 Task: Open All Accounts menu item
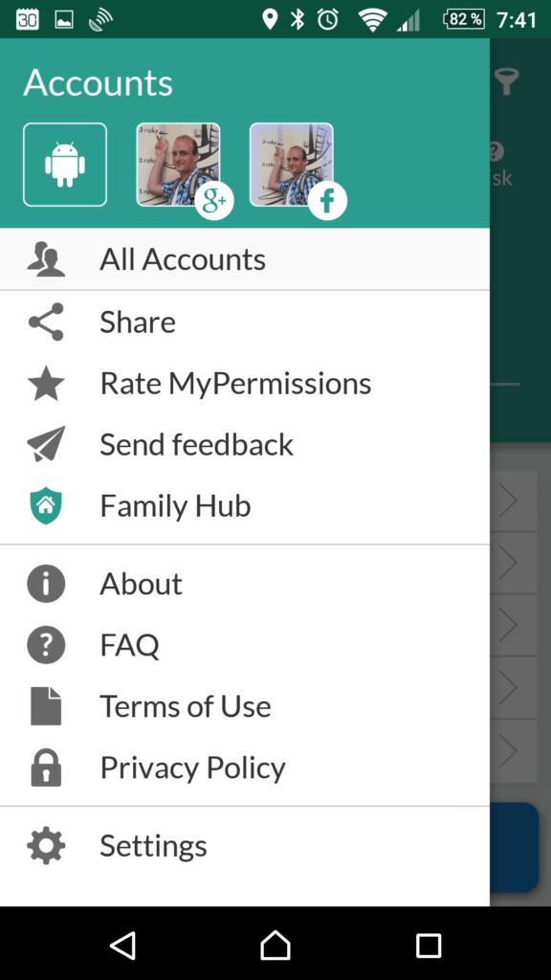[x=245, y=259]
